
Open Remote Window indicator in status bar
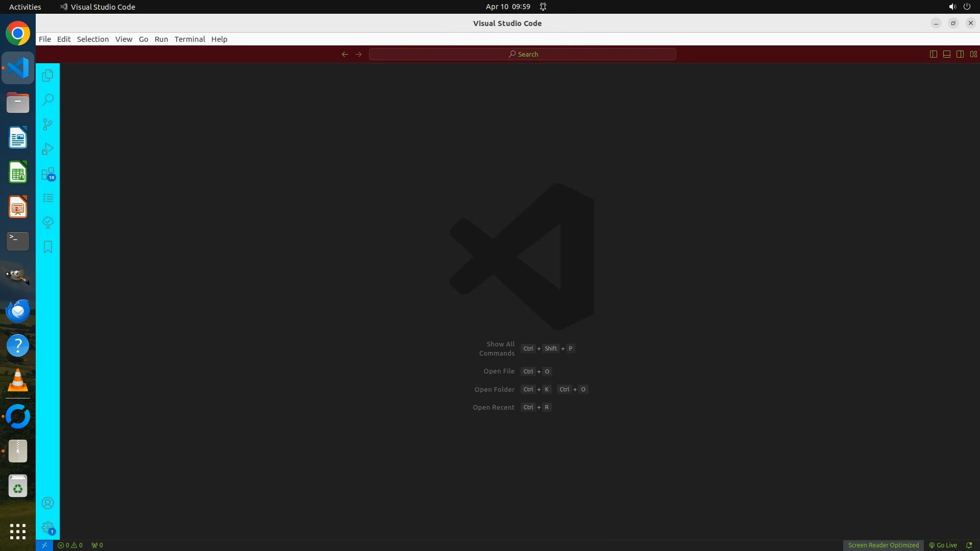[x=44, y=545]
